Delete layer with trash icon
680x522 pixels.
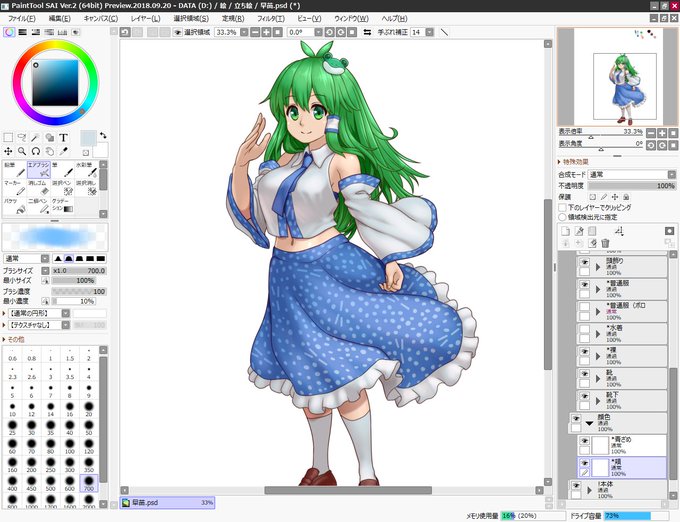(605, 243)
